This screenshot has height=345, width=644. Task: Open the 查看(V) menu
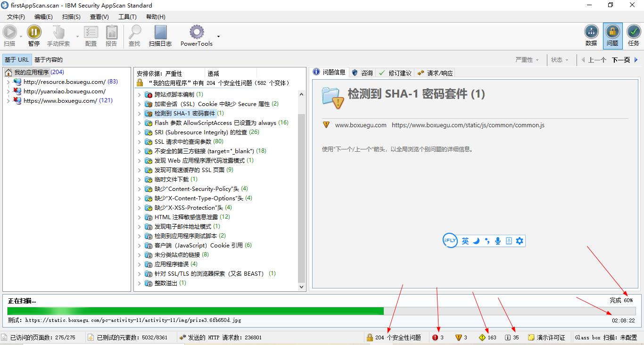[99, 17]
